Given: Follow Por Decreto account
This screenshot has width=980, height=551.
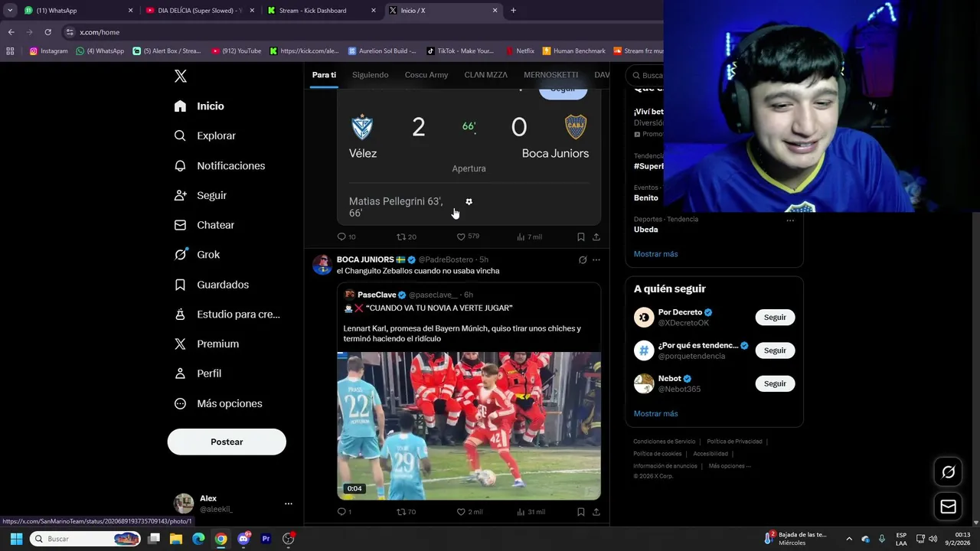Looking at the screenshot, I should point(775,317).
